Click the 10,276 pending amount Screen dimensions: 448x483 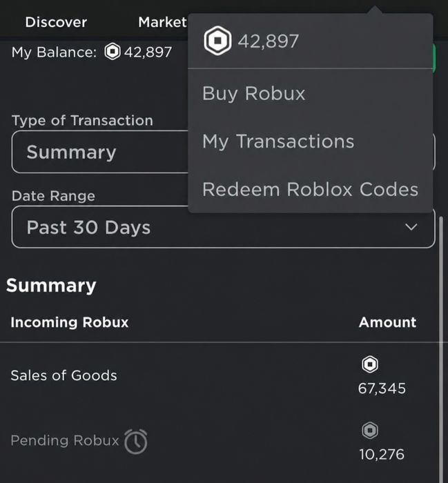tap(382, 454)
